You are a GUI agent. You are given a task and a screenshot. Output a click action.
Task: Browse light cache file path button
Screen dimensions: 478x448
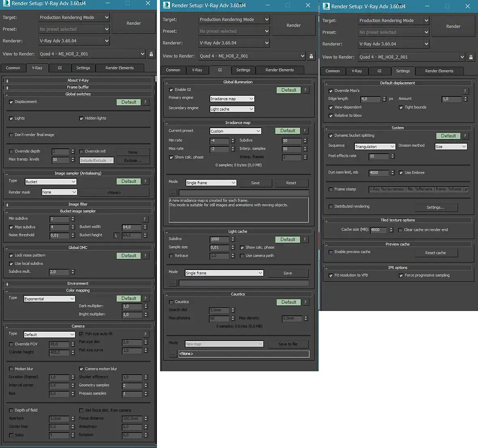173,283
